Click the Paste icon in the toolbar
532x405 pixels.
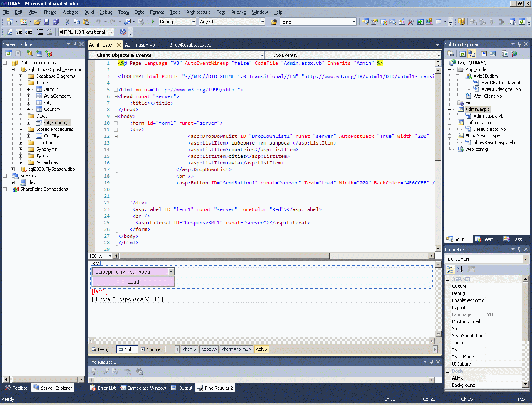(x=87, y=21)
